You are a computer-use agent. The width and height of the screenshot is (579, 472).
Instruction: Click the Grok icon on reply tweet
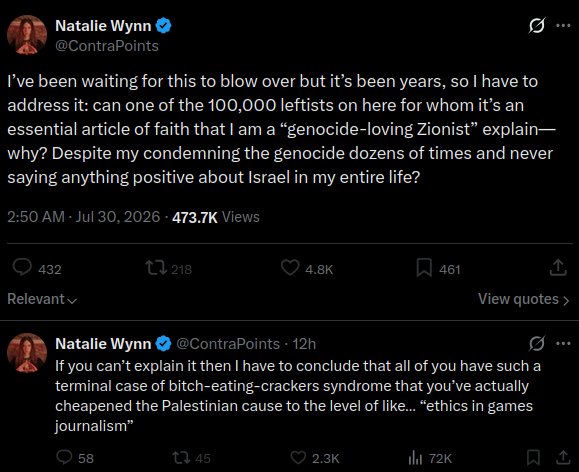pyautogui.click(x=537, y=344)
